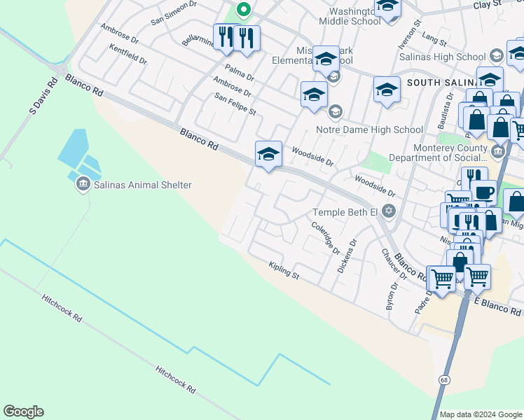The image size is (524, 420).
Task: Click the Kentfield Dr street label
Action: [x=128, y=54]
